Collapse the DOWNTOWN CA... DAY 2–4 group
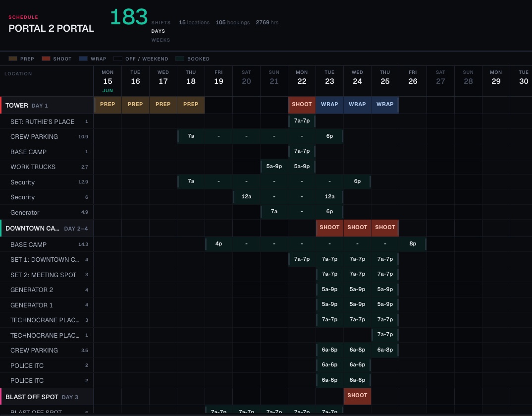This screenshot has height=416, width=532. pos(47,228)
